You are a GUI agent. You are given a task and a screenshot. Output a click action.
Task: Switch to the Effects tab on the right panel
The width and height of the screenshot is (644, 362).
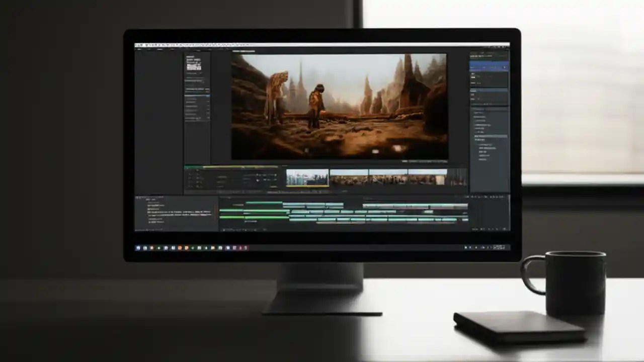[483, 53]
